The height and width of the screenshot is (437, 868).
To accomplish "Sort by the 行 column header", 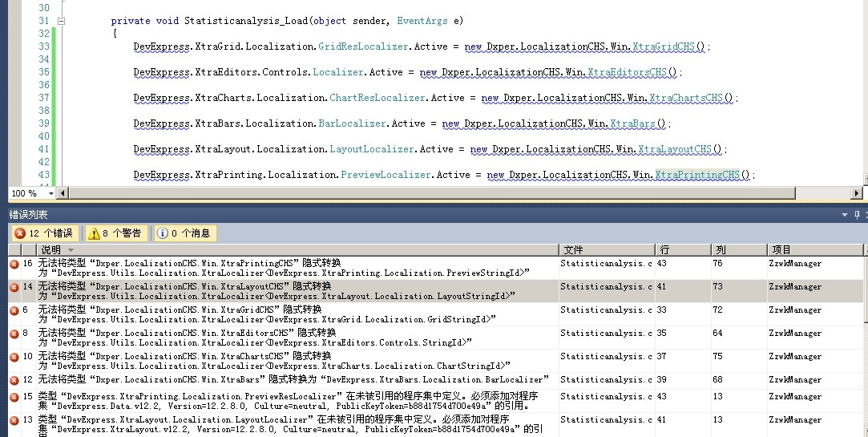I will 683,250.
